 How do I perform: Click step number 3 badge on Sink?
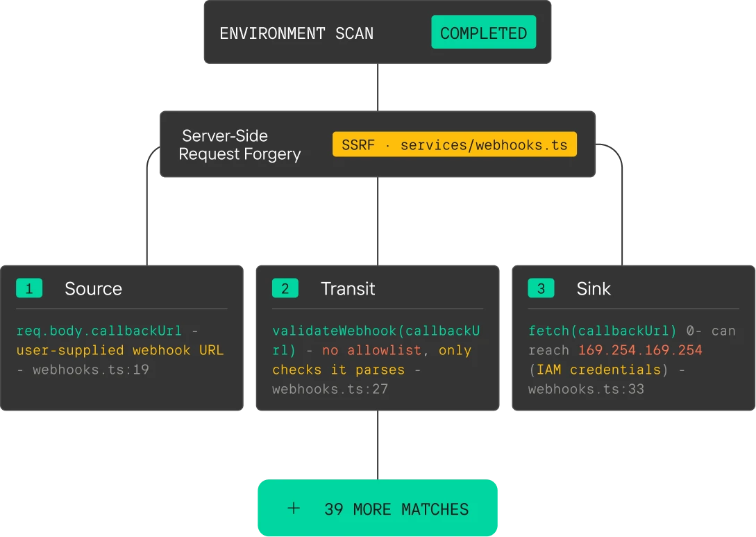tap(541, 288)
